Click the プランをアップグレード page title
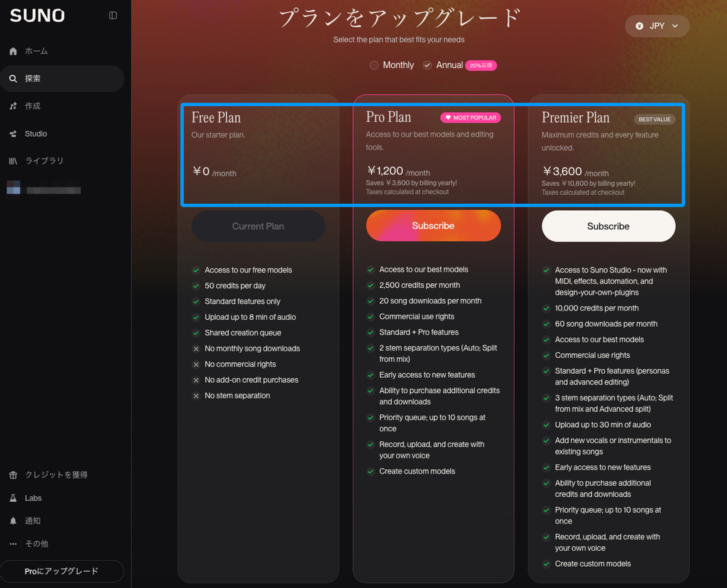The height and width of the screenshot is (588, 727). [399, 18]
